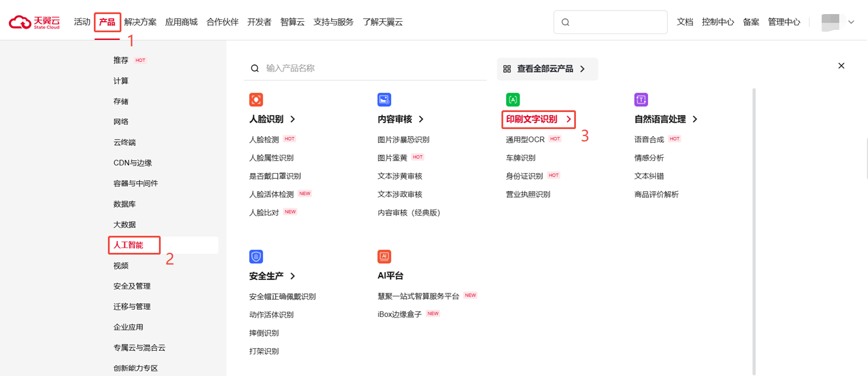The width and height of the screenshot is (868, 376).
Task: Click the top search box
Action: (x=611, y=22)
